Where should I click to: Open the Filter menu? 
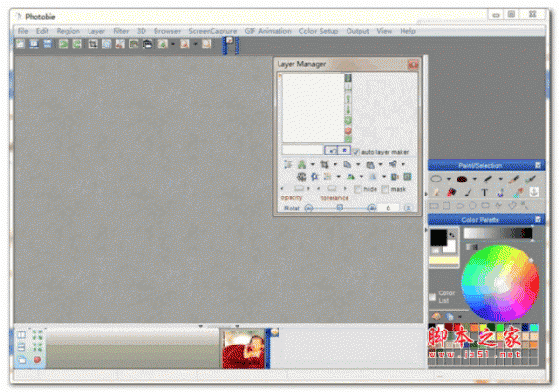click(x=121, y=31)
